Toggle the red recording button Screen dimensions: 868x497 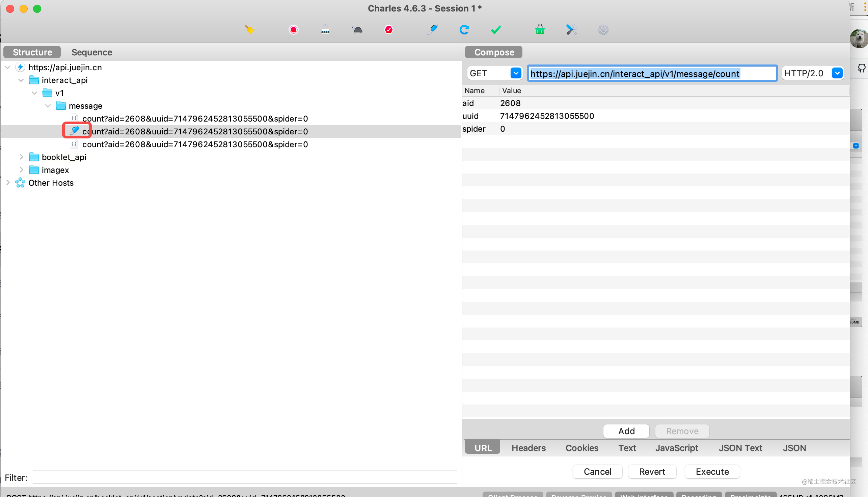pyautogui.click(x=293, y=30)
